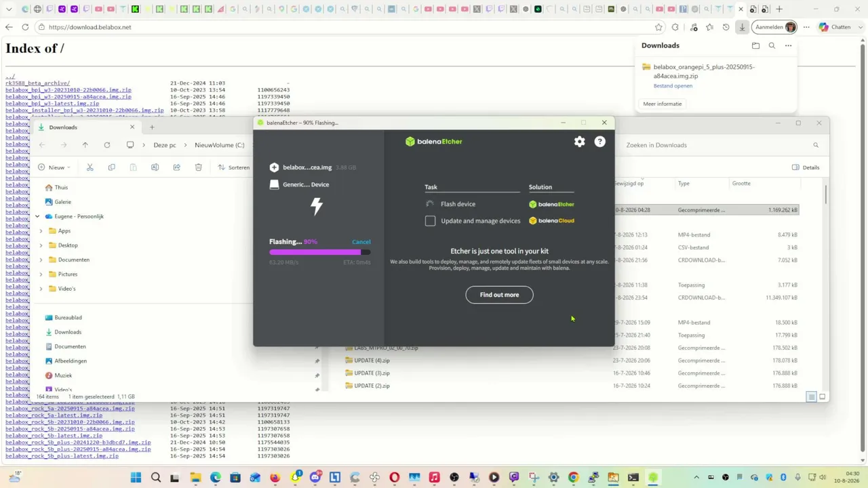Expand the Video's folder in the tree
The height and width of the screenshot is (488, 868).
tap(41, 289)
